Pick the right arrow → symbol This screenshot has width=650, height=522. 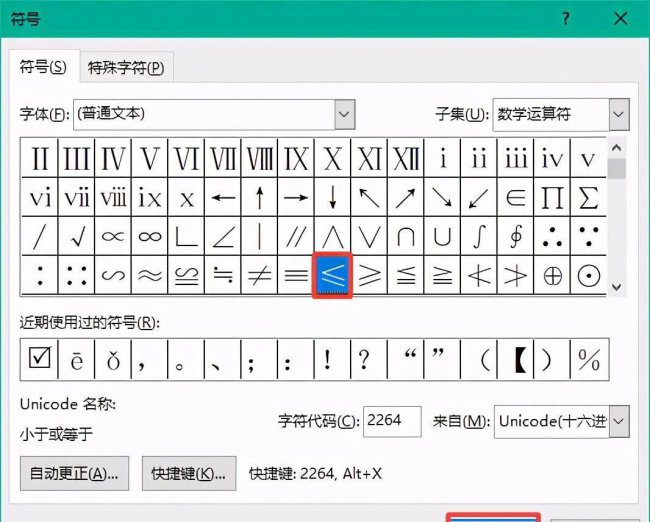pos(296,197)
